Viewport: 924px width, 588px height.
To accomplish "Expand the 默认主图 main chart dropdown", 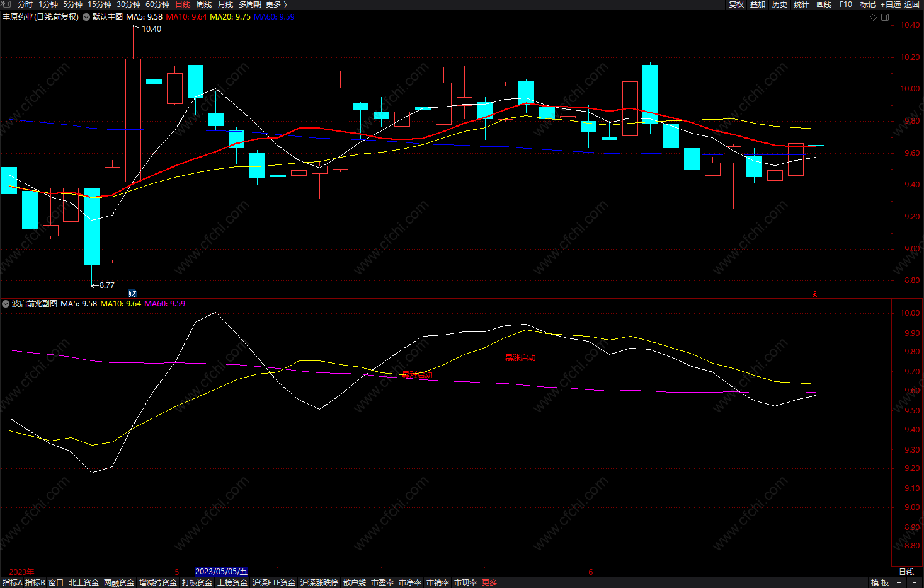I will (86, 17).
